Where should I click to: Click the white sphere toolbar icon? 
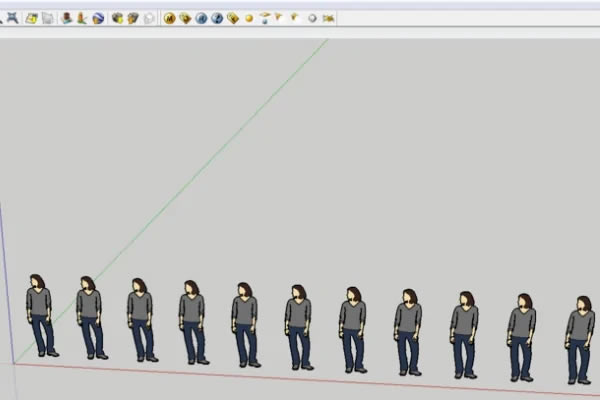pos(312,18)
